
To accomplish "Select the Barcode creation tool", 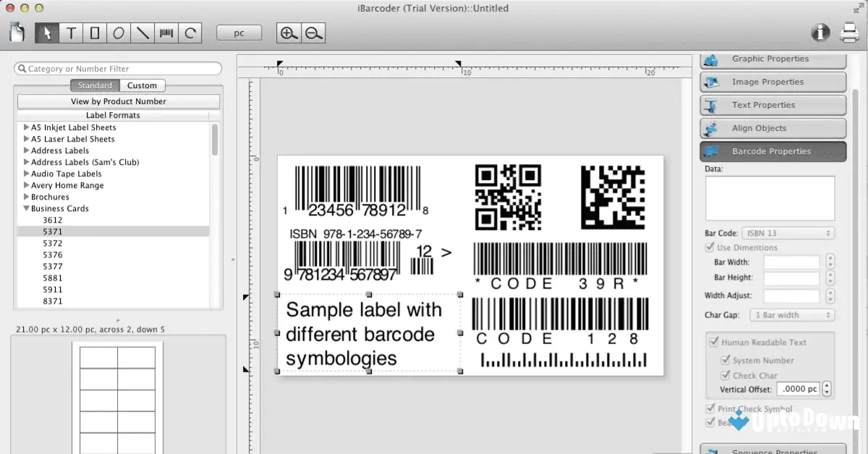I will click(166, 33).
